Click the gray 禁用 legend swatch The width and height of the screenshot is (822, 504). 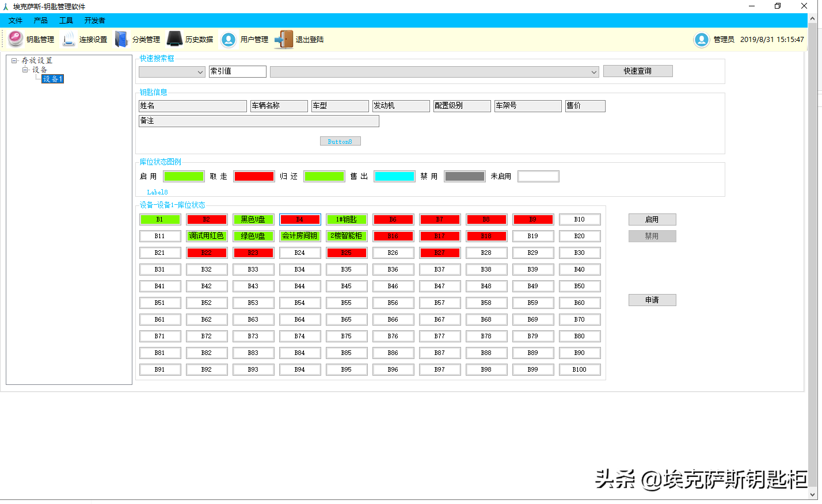click(x=465, y=177)
